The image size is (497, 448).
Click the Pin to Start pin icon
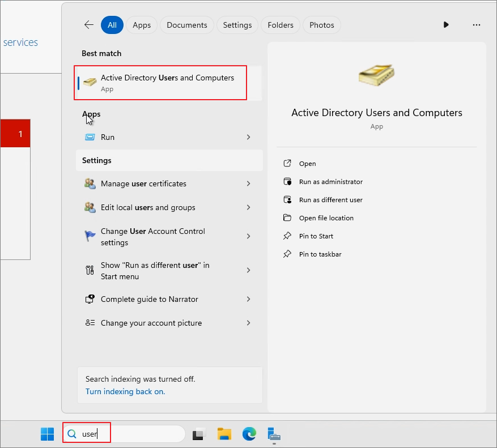(x=287, y=236)
